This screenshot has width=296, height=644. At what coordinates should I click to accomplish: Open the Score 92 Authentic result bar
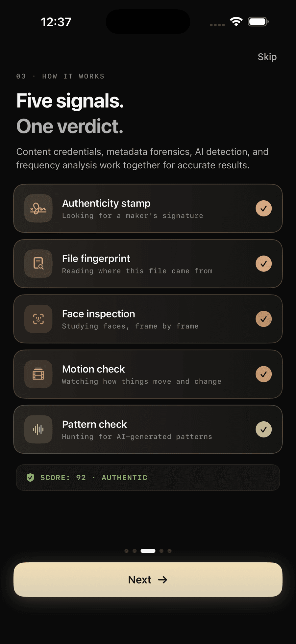coord(148,478)
